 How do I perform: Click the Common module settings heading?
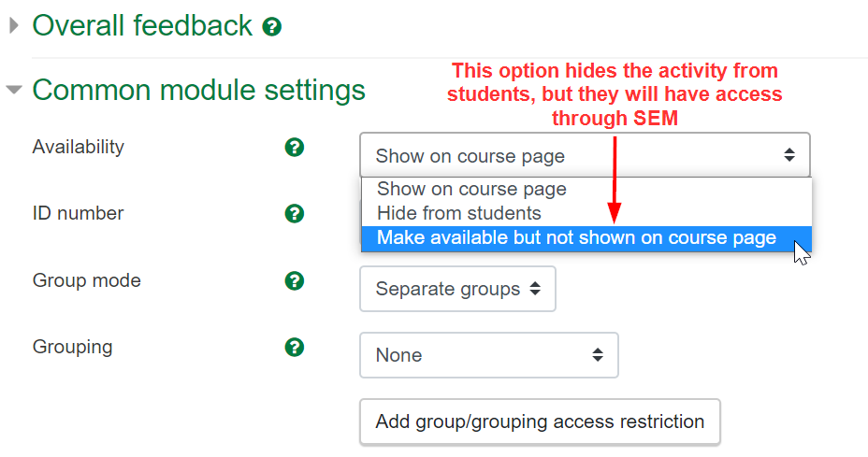pyautogui.click(x=198, y=91)
